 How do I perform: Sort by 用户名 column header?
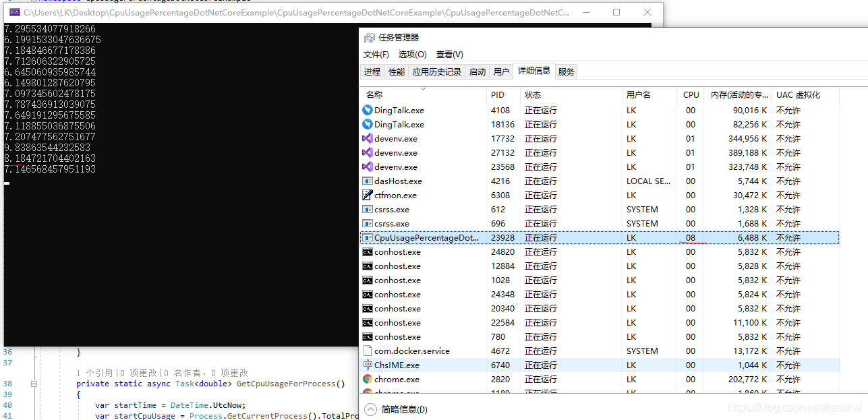649,95
